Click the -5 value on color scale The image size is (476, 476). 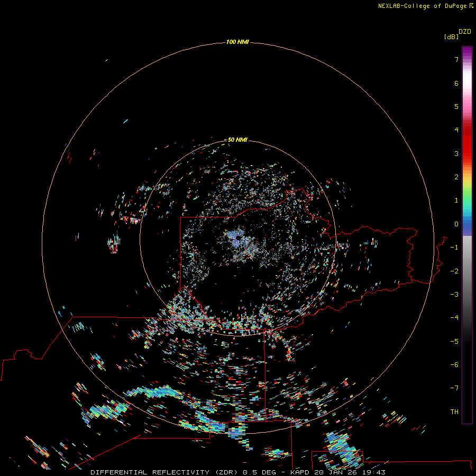coord(454,342)
